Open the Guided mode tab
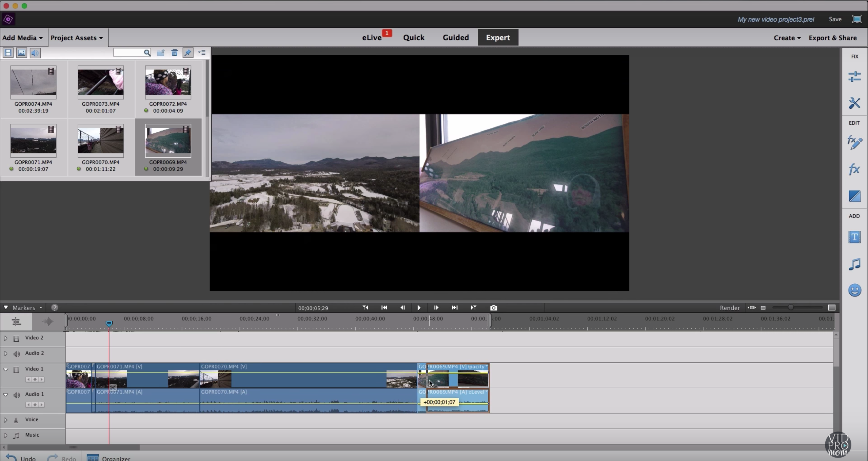 click(x=455, y=37)
